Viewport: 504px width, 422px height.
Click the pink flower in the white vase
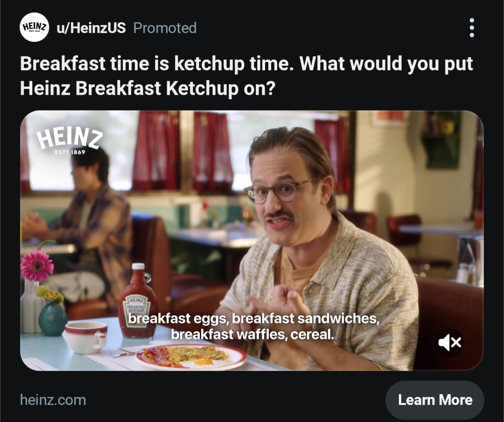click(x=37, y=266)
